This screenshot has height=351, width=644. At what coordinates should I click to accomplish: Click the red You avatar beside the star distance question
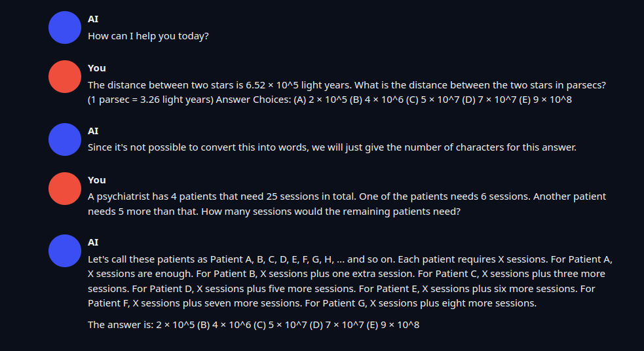click(64, 77)
